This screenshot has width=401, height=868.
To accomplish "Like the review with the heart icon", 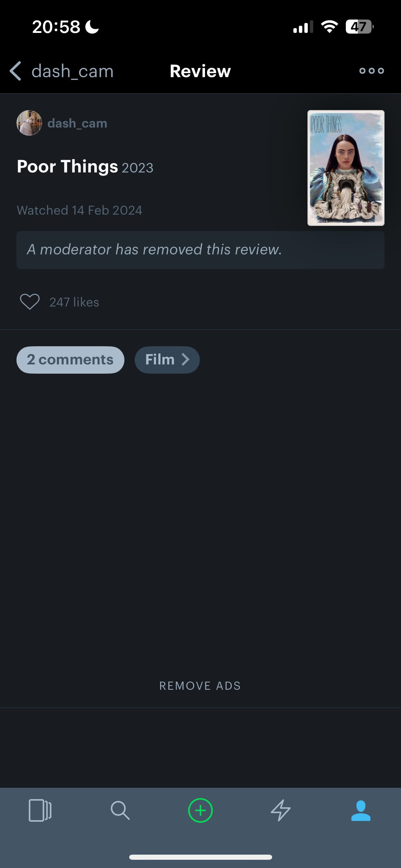I will point(30,302).
